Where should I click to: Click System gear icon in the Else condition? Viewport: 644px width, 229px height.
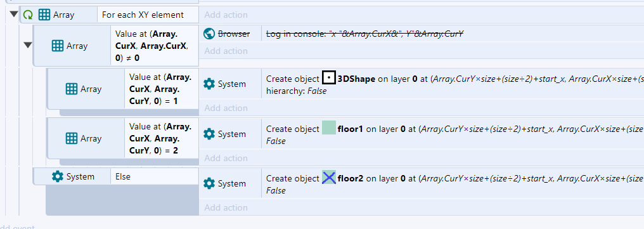coord(58,176)
